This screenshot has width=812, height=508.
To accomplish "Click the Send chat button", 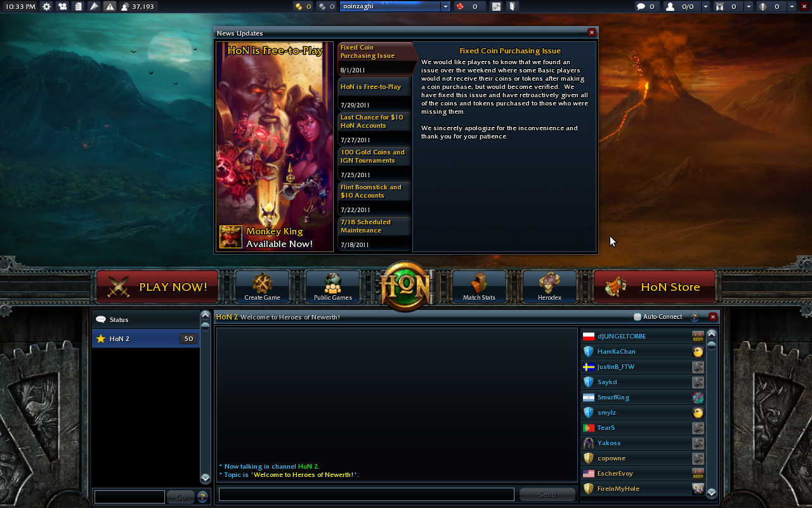I will 547,495.
